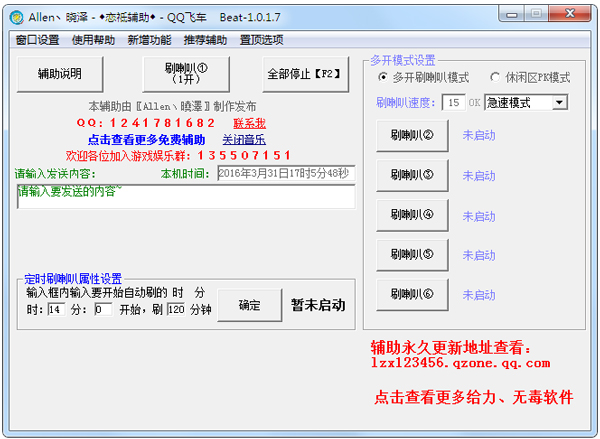Click the 关闭音乐 link
This screenshot has height=439, width=600.
click(244, 139)
